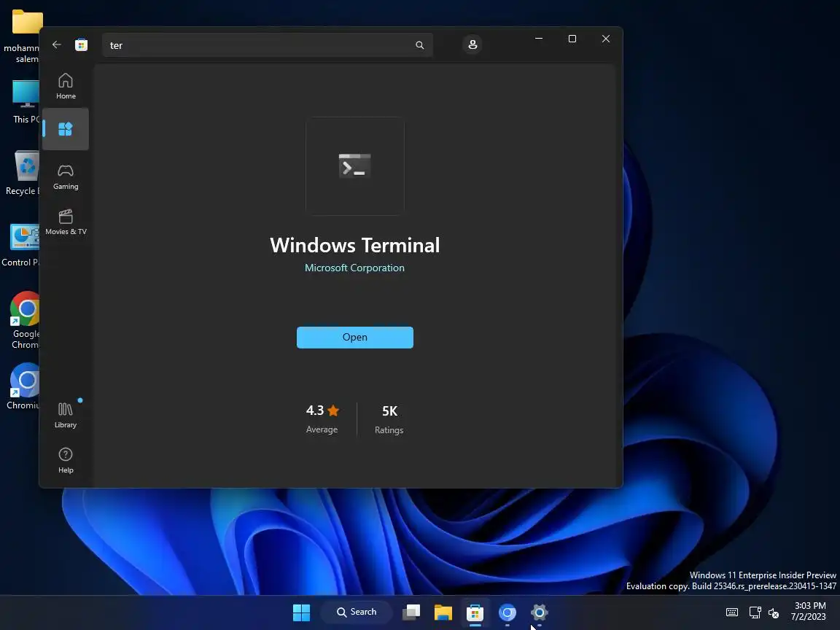
Task: Open File Explorer from the taskbar
Action: coord(443,612)
